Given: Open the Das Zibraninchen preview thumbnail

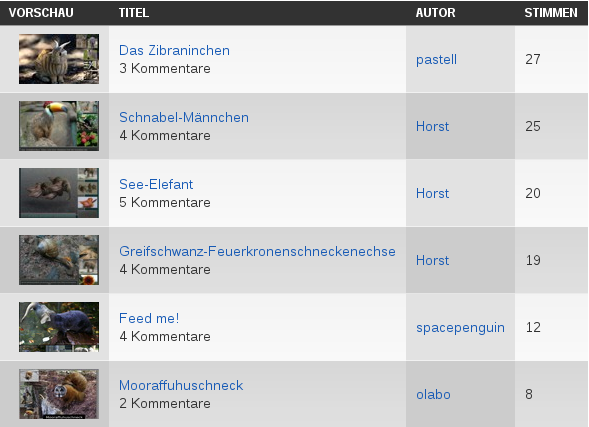Looking at the screenshot, I should click(x=59, y=59).
